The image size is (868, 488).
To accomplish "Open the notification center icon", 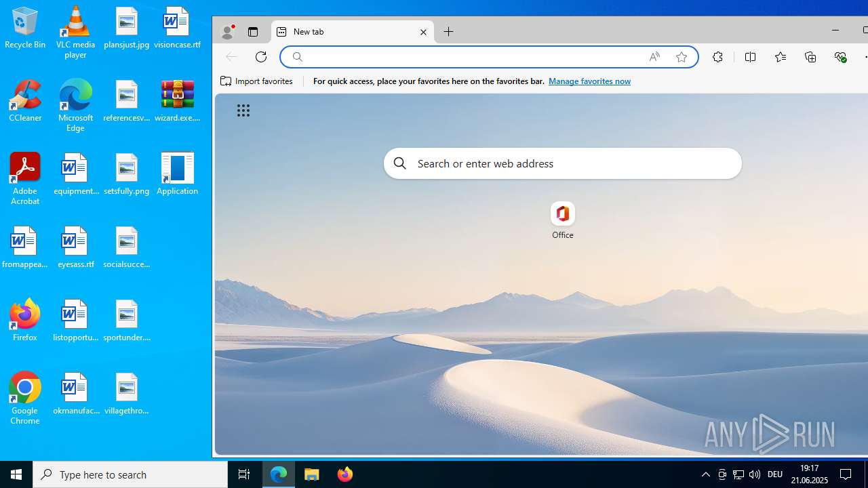I will 846,474.
